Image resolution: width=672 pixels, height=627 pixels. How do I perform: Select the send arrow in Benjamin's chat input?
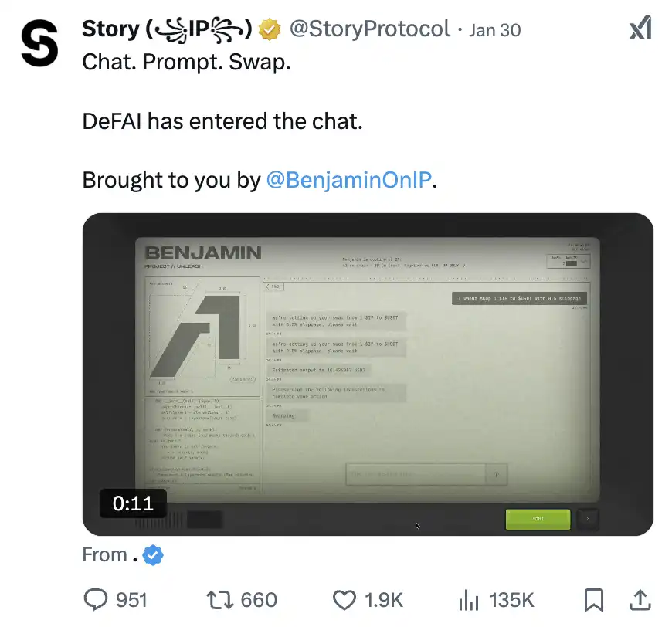tap(494, 474)
